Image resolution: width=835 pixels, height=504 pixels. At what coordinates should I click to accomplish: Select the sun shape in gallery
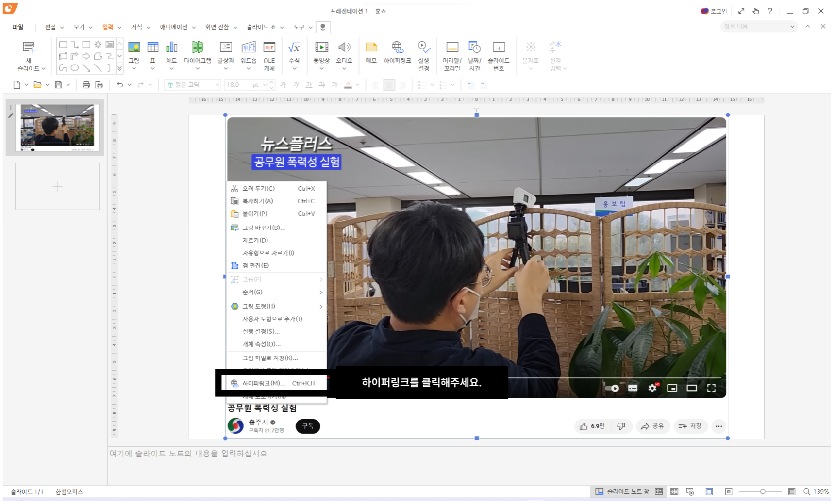(98, 44)
